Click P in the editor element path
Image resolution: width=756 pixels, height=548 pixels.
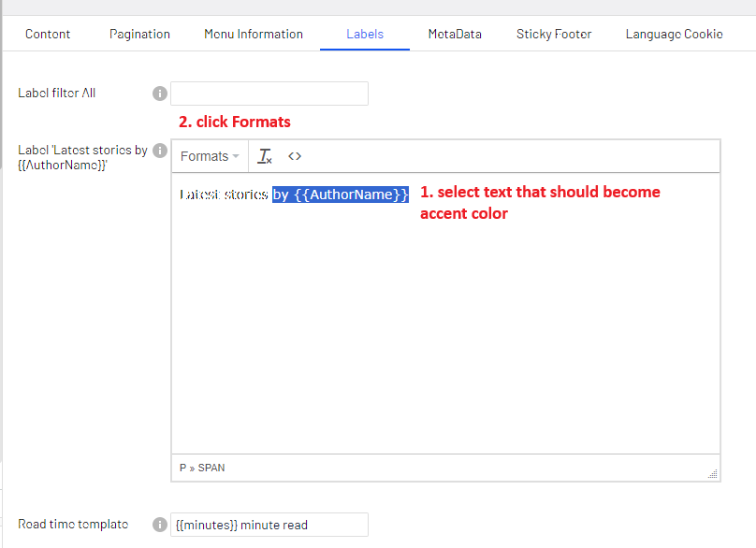[181, 468]
